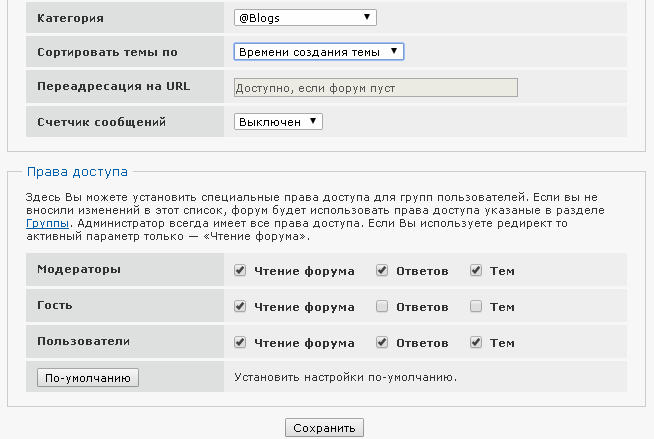Click the Счетчик сообщений row label
This screenshot has height=439, width=654.
point(101,121)
